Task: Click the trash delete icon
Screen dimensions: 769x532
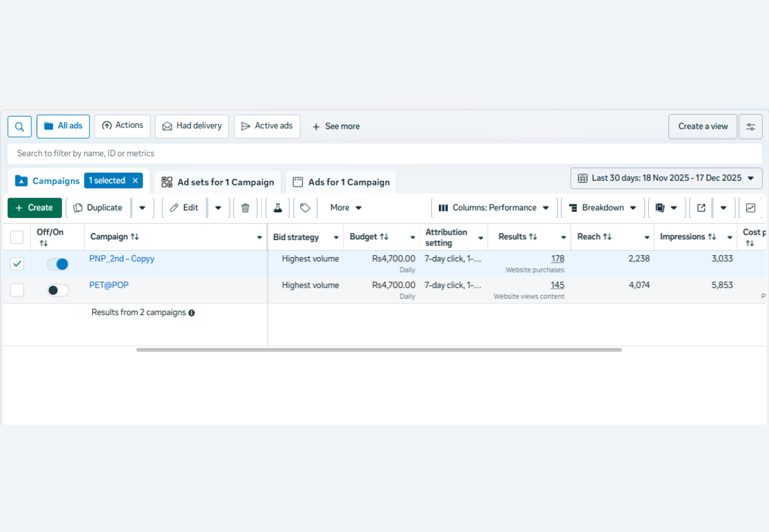Action: tap(245, 208)
